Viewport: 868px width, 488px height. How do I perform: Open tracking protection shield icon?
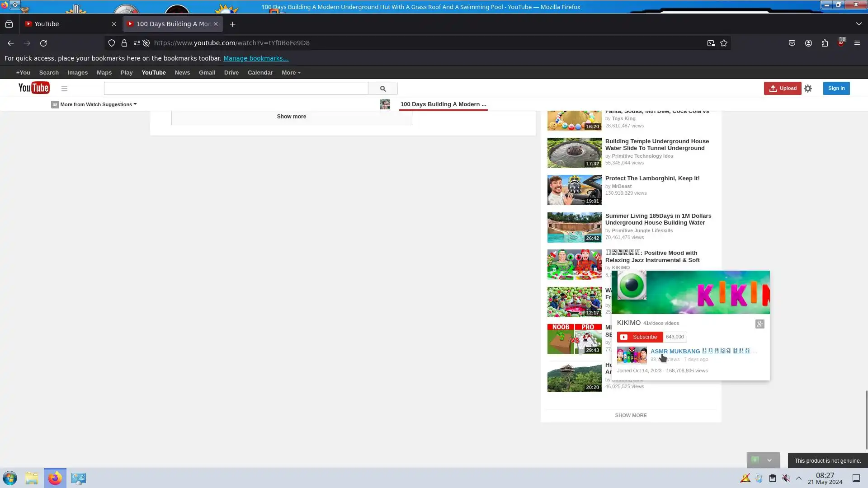tap(112, 43)
